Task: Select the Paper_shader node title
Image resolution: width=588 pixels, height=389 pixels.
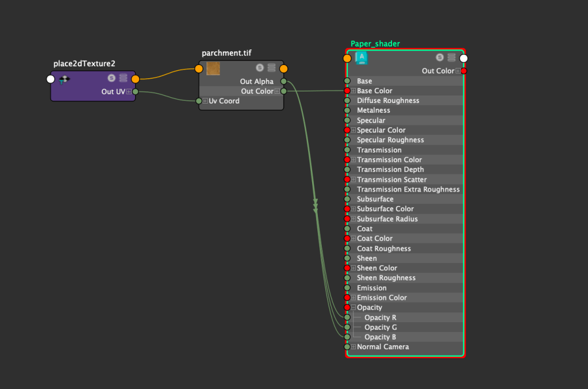Action: click(375, 44)
